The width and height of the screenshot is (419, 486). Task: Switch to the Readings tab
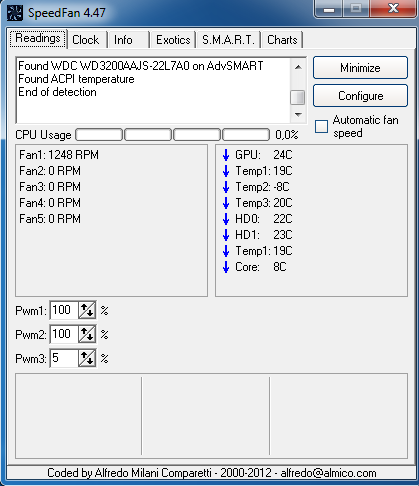[38, 39]
